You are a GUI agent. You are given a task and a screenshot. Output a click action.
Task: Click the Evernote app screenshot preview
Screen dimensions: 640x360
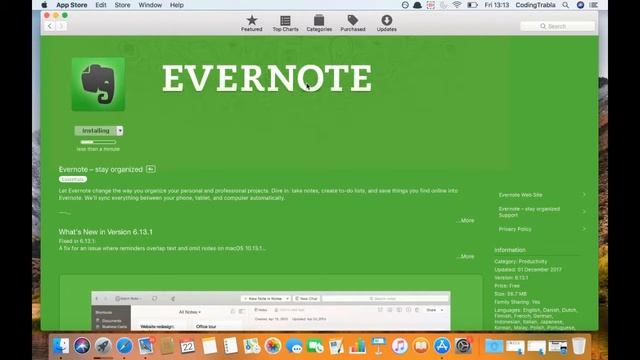click(271, 311)
